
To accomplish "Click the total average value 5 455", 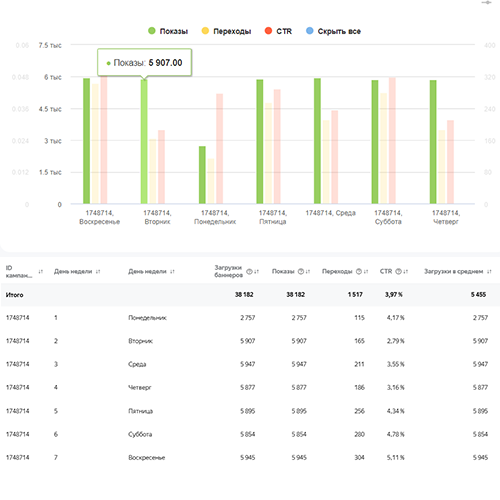I will [x=478, y=295].
